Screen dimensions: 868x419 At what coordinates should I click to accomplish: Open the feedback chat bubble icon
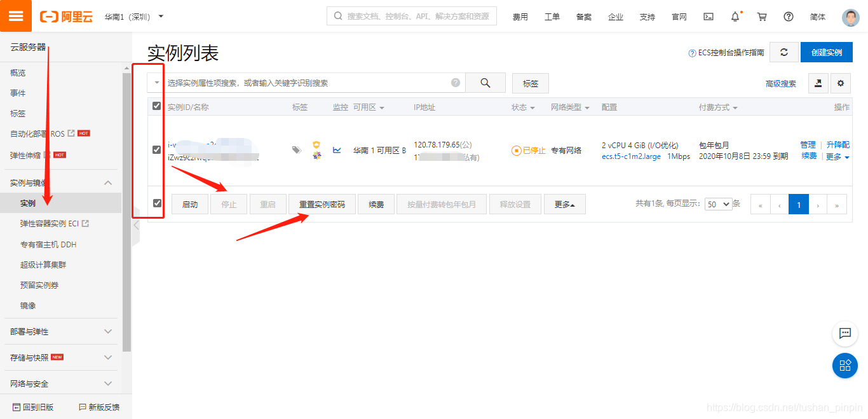[x=845, y=334]
